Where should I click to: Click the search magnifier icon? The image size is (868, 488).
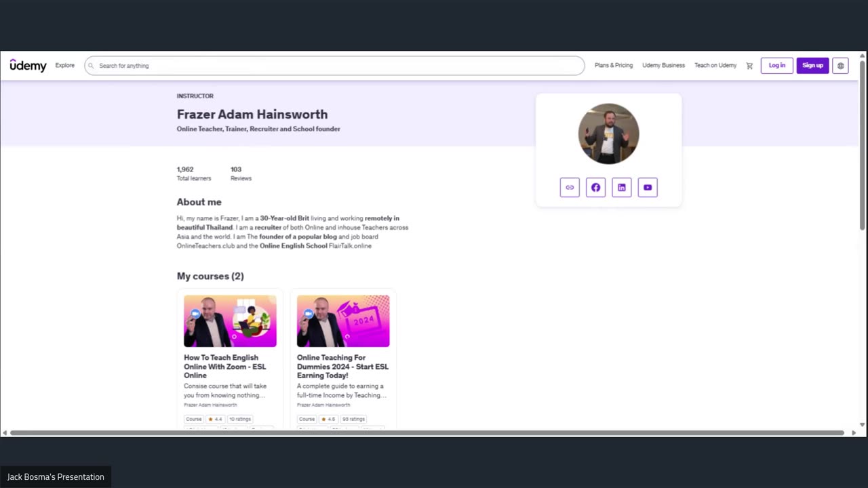91,66
